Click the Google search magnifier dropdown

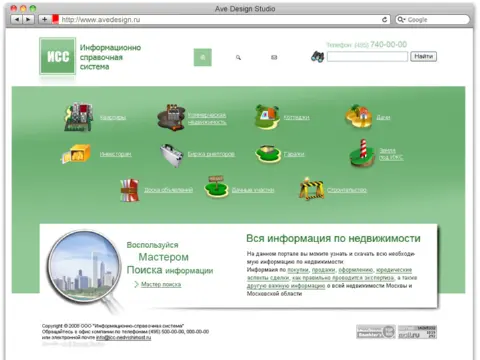[401, 19]
